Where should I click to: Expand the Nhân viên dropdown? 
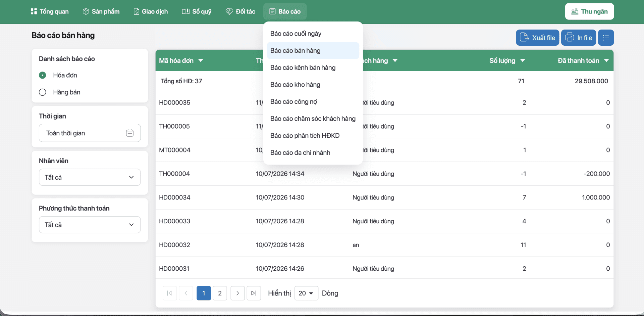click(90, 177)
